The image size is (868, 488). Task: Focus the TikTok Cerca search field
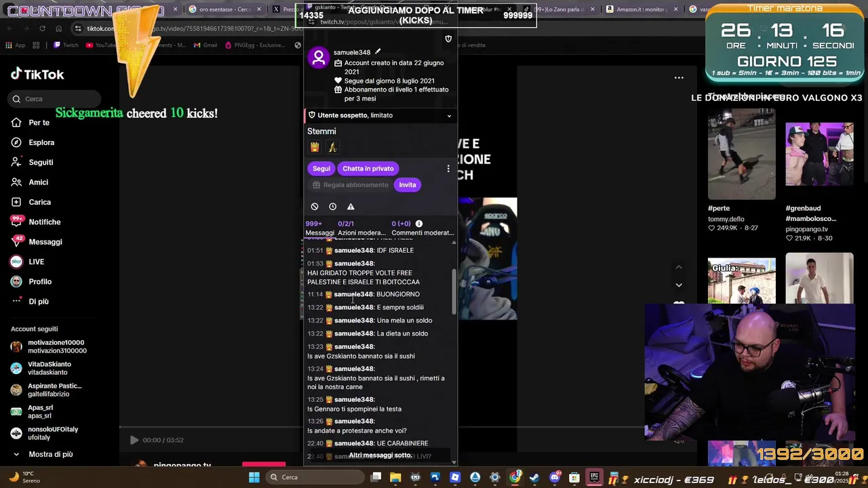56,99
